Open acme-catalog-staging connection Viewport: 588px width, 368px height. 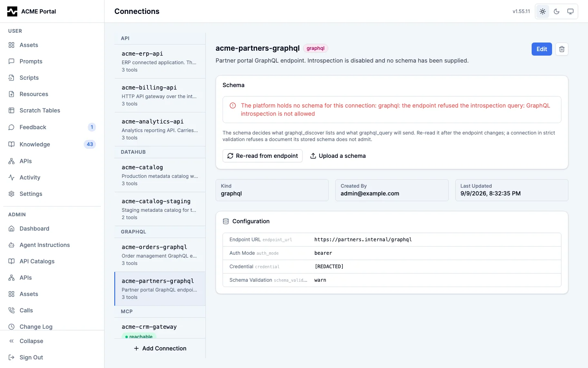pos(160,209)
